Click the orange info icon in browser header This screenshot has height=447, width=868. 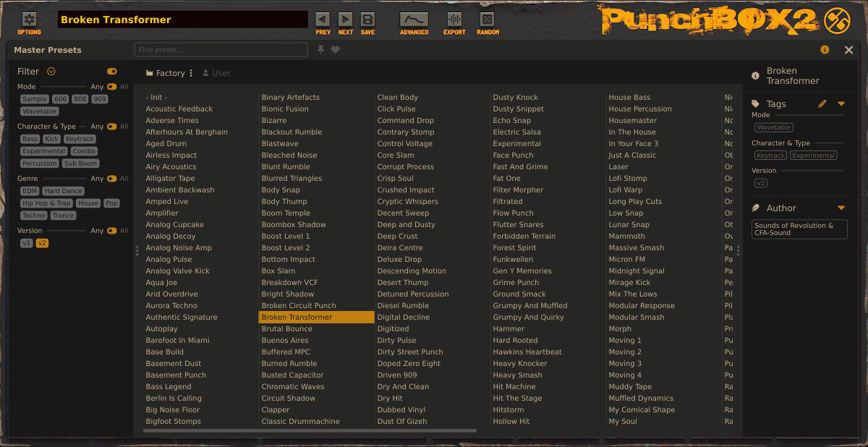pos(825,50)
